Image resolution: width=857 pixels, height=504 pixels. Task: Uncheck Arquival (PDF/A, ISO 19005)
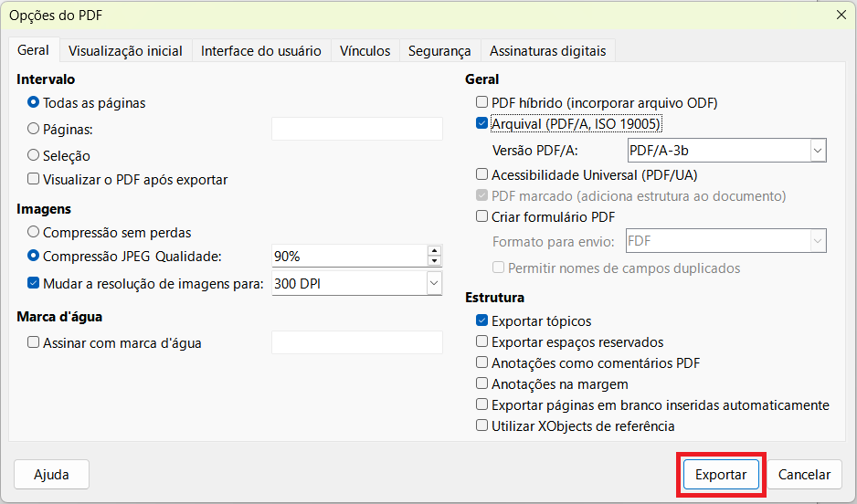(x=482, y=123)
